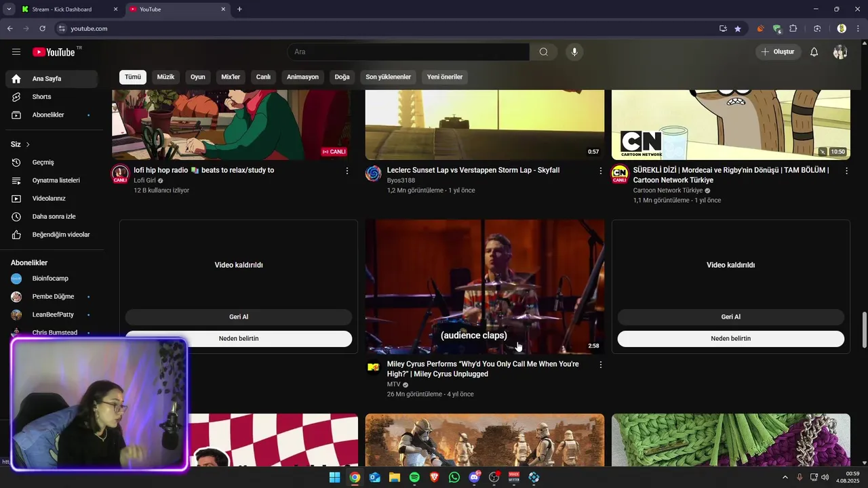Open WhatsApp from the taskbar
Image resolution: width=868 pixels, height=488 pixels.
click(454, 477)
